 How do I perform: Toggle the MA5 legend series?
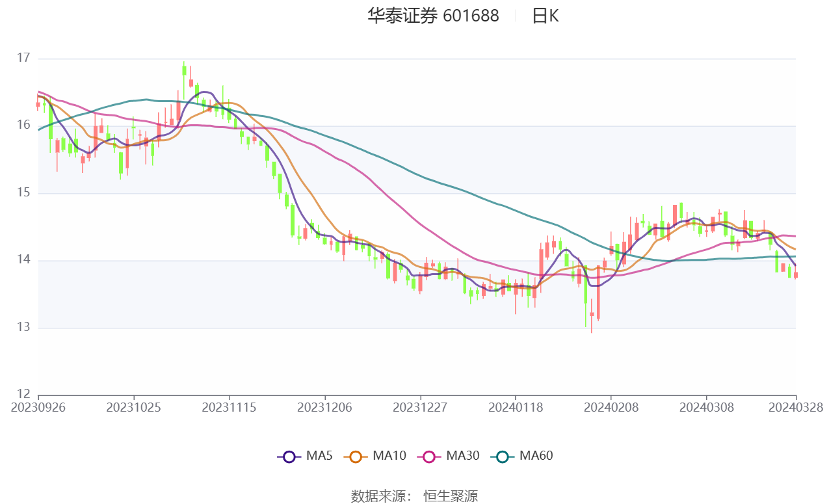pos(304,456)
